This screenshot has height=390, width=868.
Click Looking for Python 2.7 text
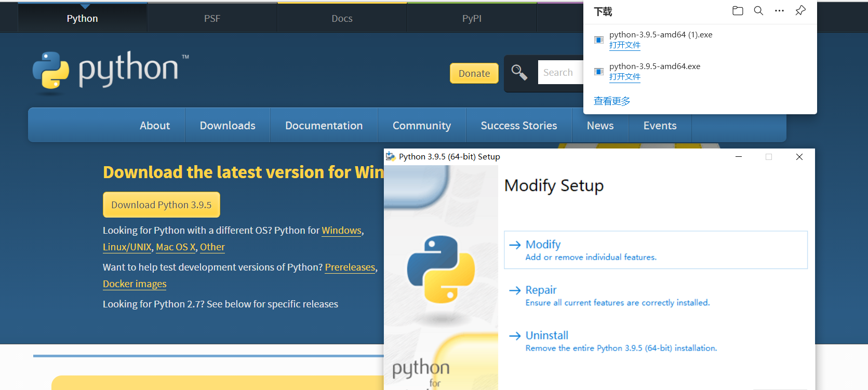(220, 304)
